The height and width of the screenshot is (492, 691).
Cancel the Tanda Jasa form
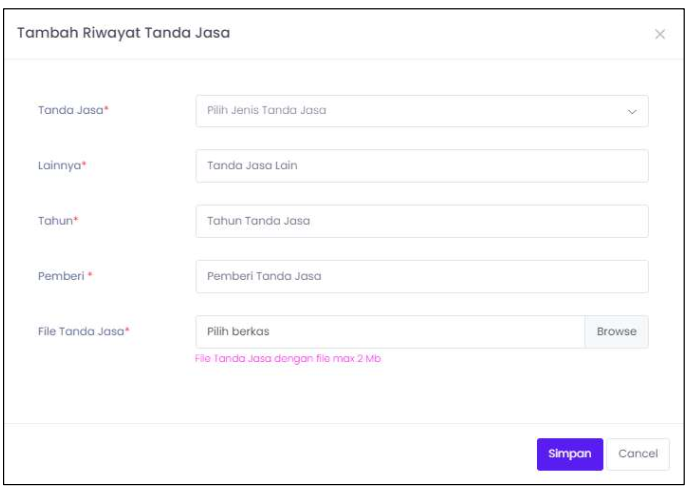coord(637,453)
